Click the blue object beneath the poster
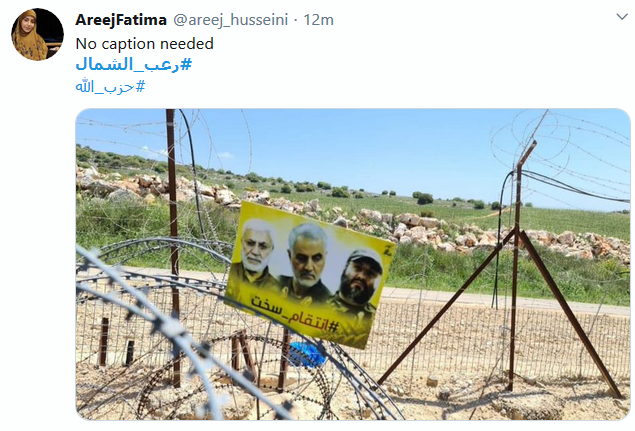 pos(308,354)
